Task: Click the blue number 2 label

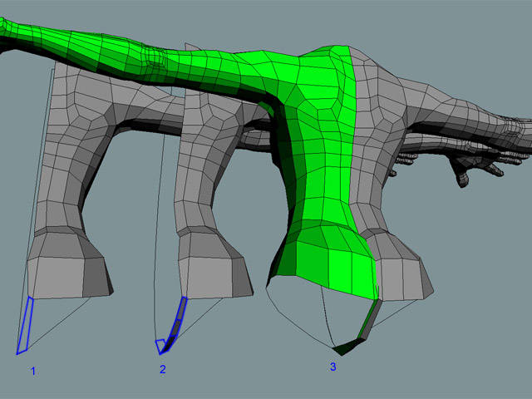Action: (163, 369)
